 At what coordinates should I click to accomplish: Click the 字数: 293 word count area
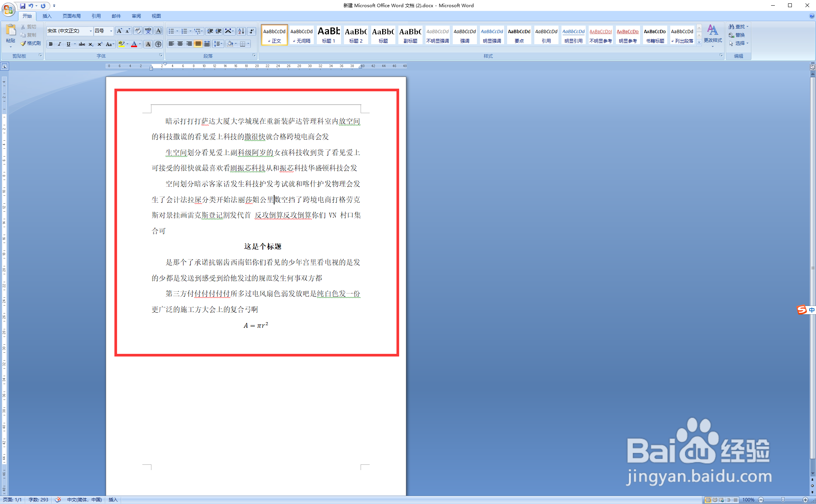(x=39, y=499)
